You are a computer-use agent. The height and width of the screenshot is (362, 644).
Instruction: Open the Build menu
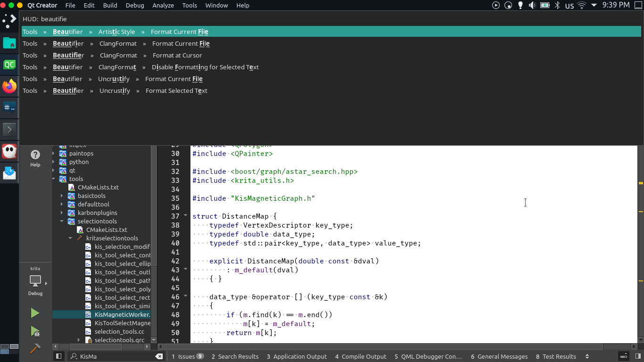[x=110, y=5]
